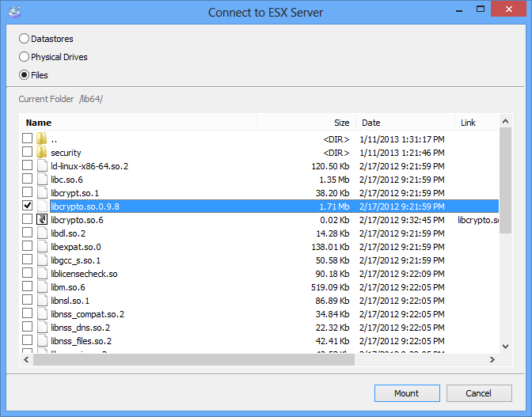Screen dimensions: 532x417
Task: Click the horizontal scrollbar thumb
Action: tap(194, 360)
